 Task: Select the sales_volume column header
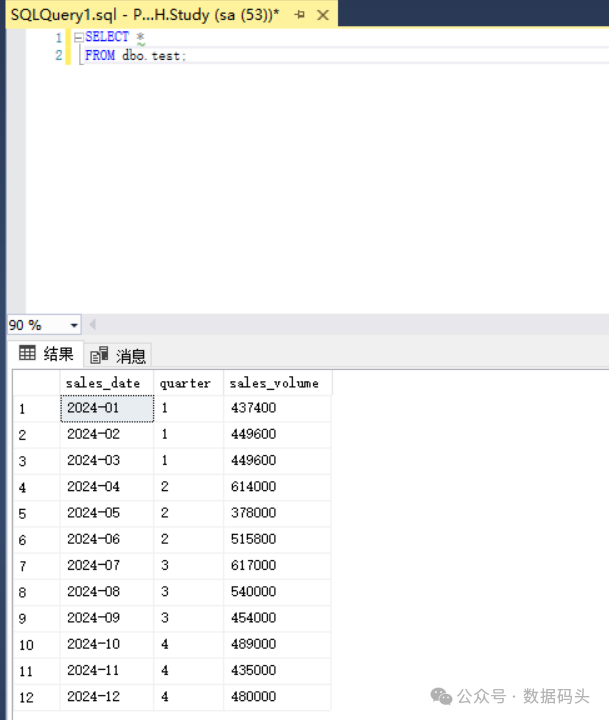(x=277, y=383)
